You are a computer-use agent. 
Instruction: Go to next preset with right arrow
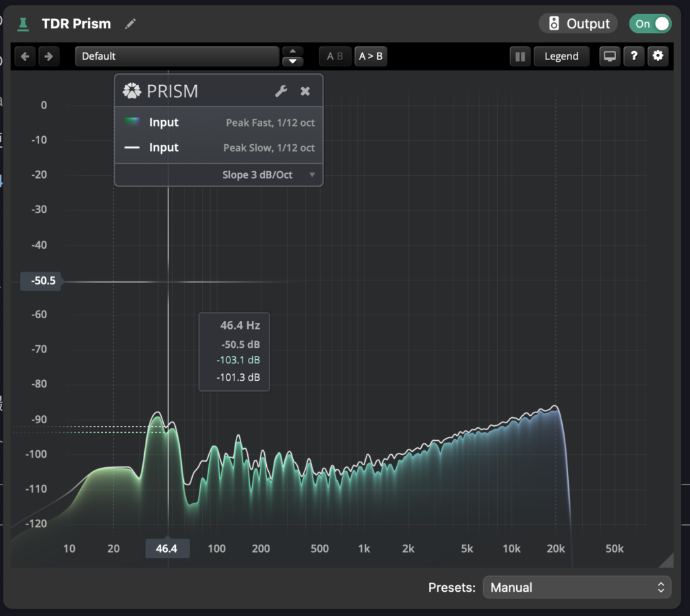point(49,57)
